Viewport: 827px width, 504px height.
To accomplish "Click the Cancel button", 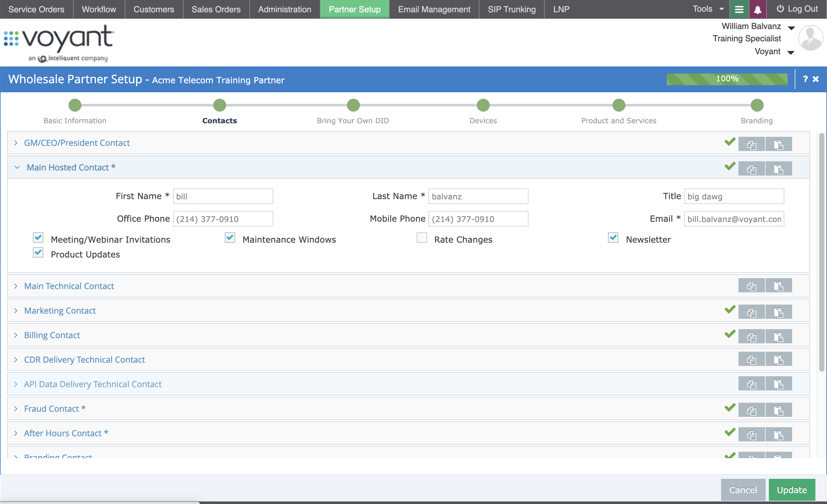I will pos(743,489).
